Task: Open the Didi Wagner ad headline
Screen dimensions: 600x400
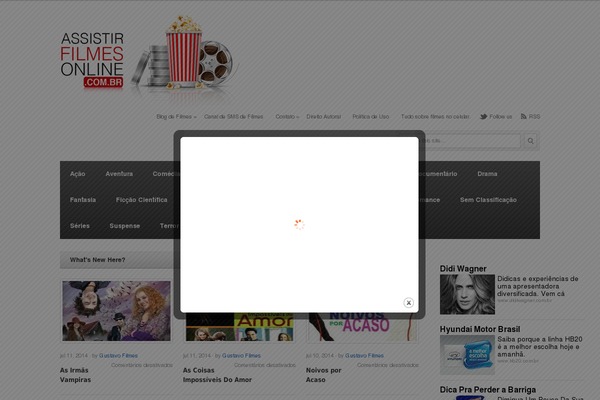Action: point(463,269)
